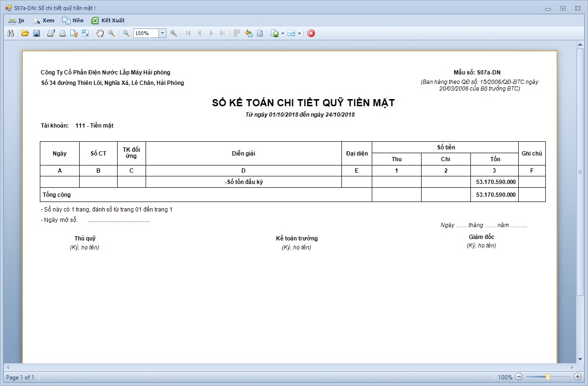Click the red close preview icon

311,33
